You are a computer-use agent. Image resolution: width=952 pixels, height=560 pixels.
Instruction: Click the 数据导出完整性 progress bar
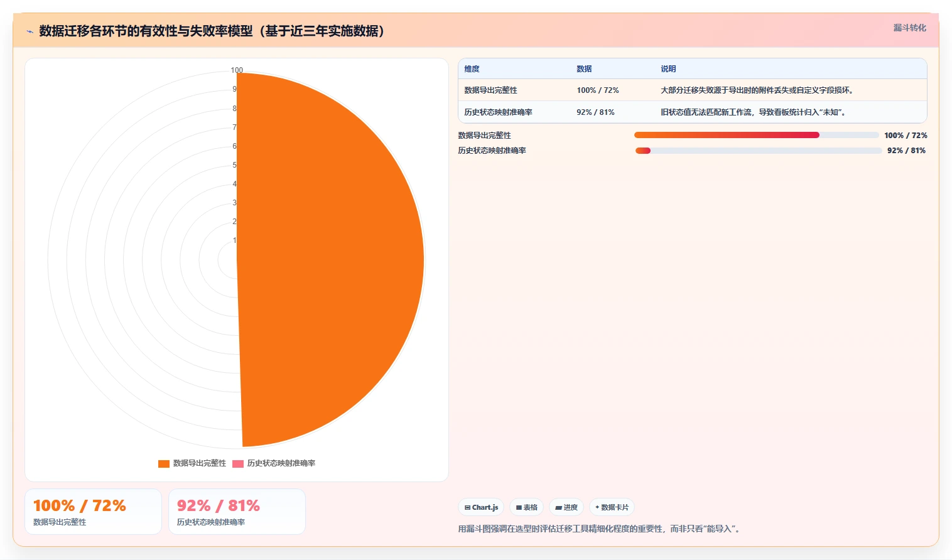click(757, 135)
